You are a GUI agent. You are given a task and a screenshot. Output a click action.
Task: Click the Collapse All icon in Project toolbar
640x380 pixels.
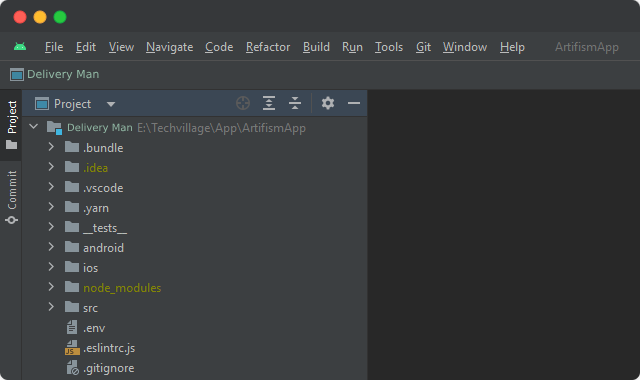coord(295,103)
